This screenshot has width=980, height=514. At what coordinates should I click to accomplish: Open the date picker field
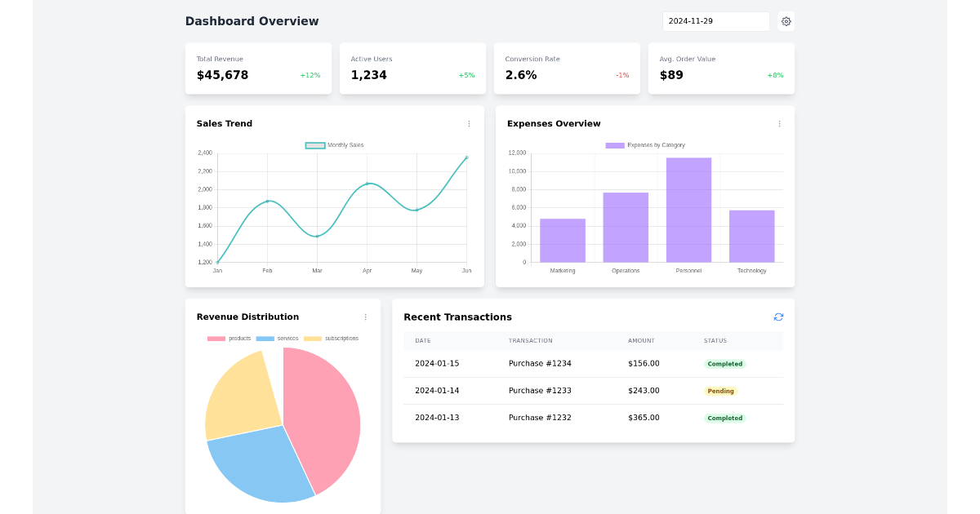click(x=715, y=20)
